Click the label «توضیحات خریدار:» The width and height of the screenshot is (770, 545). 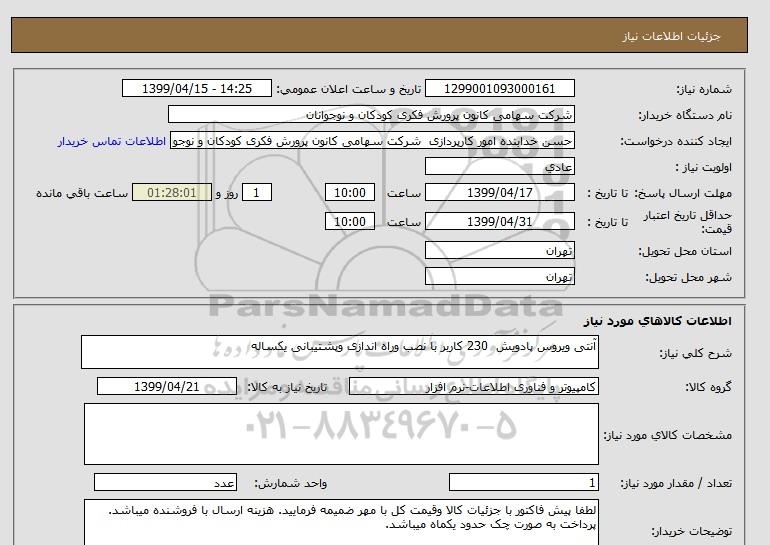691,531
